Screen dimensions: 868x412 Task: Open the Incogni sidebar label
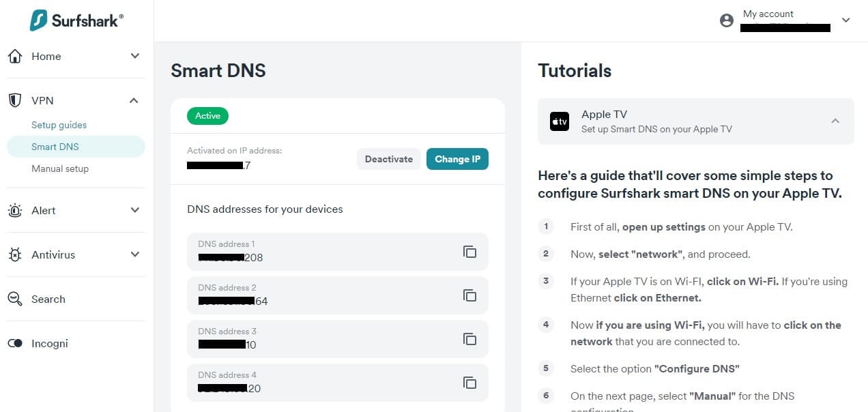click(50, 343)
